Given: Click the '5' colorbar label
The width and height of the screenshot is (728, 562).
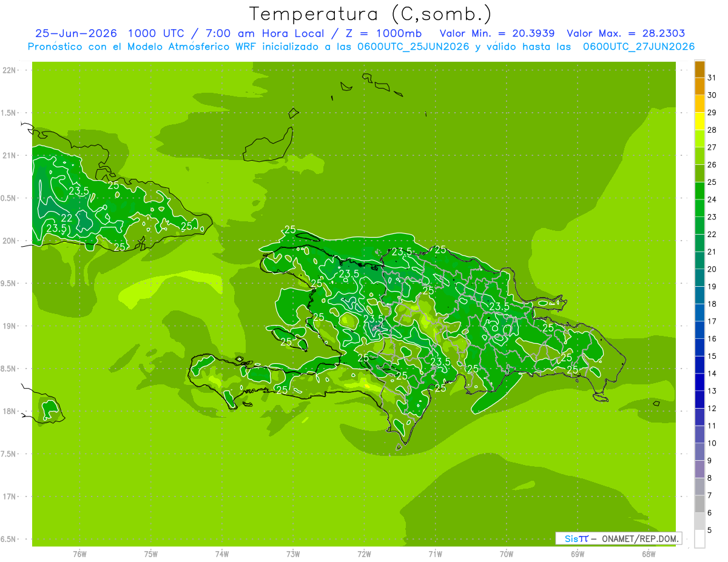Looking at the screenshot, I should (710, 530).
